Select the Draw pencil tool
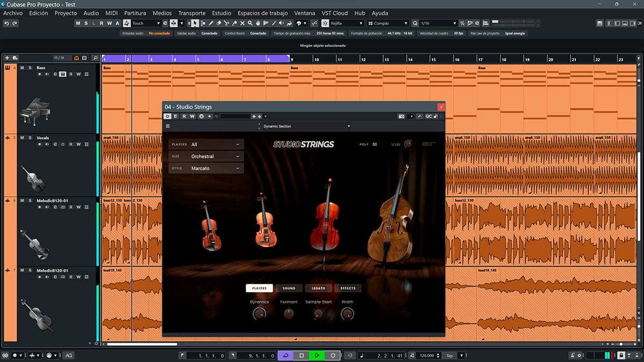 (211, 23)
